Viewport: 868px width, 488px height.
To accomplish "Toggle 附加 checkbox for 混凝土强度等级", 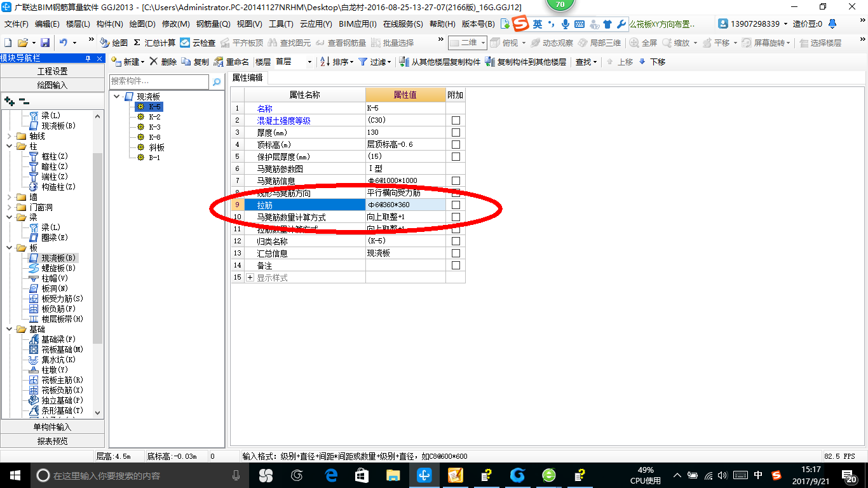I will coord(456,121).
